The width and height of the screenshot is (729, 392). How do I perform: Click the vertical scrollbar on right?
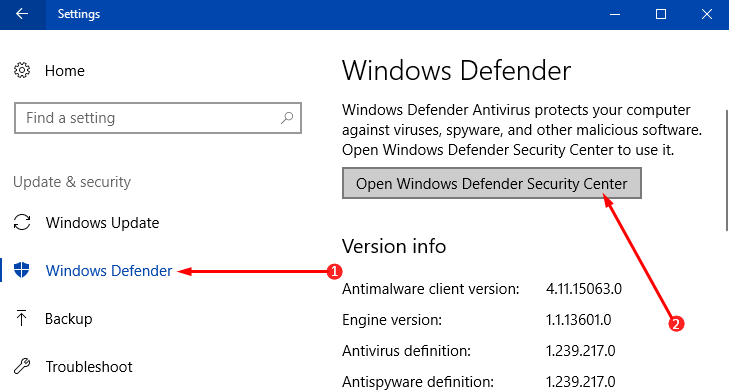(x=727, y=170)
